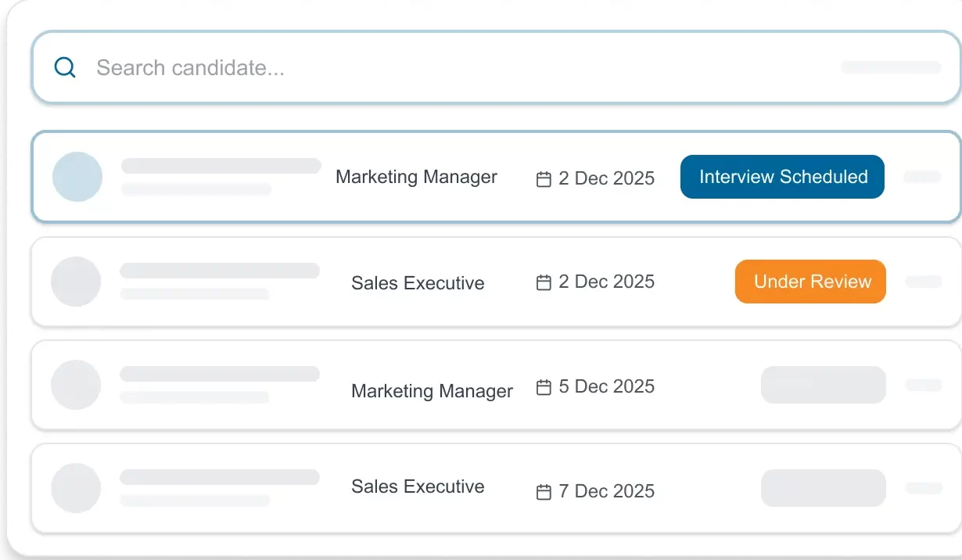Viewport: 962px width, 560px height.
Task: Click the orange Under Review badge
Action: click(810, 282)
